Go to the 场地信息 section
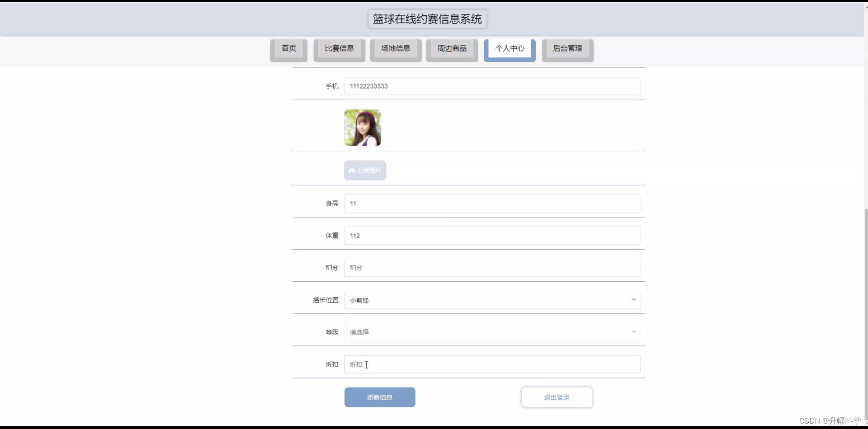Screen dimensions: 868x429 click(396, 48)
